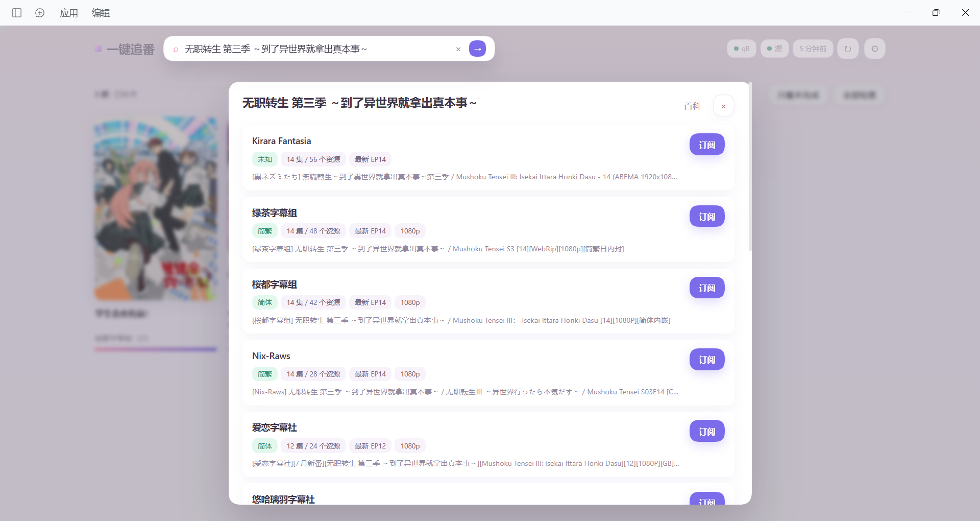
Task: Click the 黒ネズミたち torrent title line
Action: 464,177
